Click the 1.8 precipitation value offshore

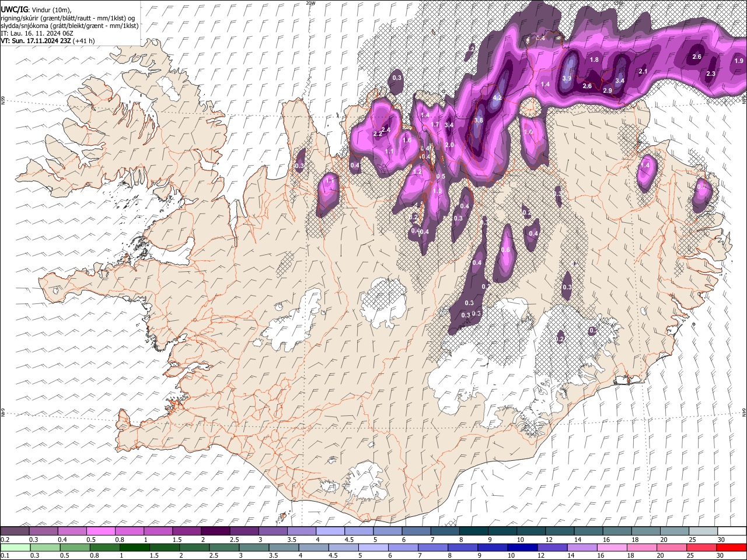point(594,60)
